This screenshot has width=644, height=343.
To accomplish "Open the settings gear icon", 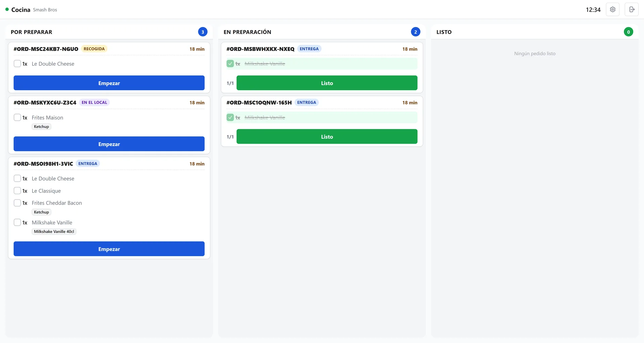I will 612,9.
